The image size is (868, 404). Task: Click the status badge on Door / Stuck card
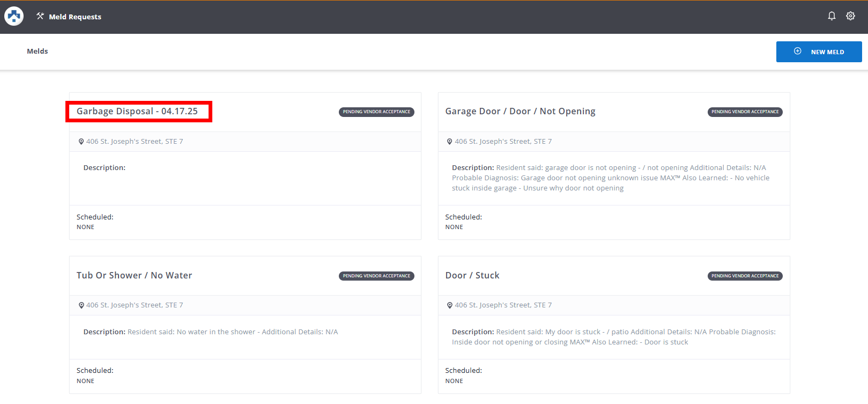click(x=745, y=276)
